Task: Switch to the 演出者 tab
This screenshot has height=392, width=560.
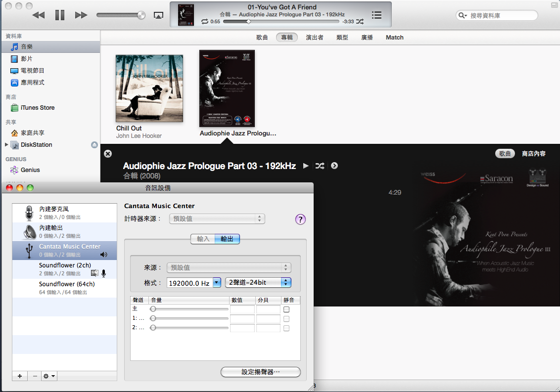Action: (315, 38)
